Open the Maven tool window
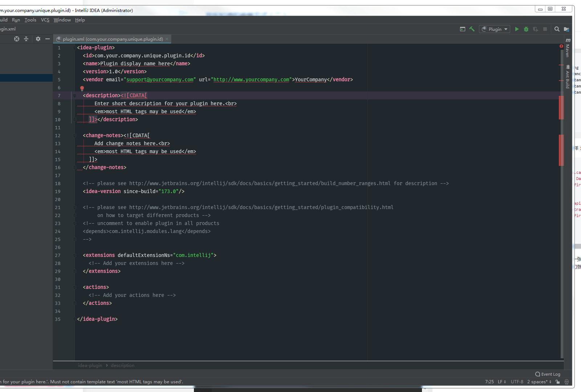Image resolution: width=581 pixels, height=392 pixels. (x=568, y=48)
